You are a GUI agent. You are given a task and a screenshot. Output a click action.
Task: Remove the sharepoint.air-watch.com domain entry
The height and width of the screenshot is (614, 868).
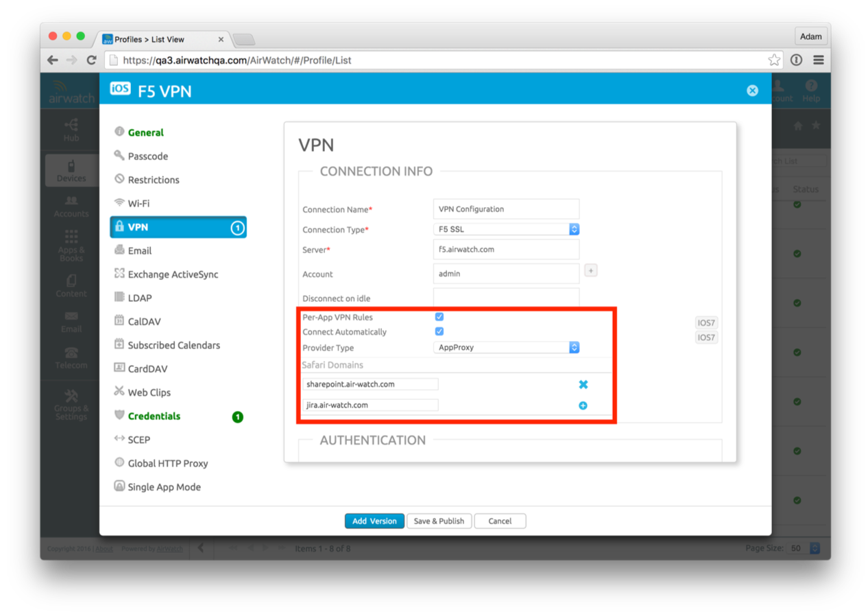[x=583, y=385]
